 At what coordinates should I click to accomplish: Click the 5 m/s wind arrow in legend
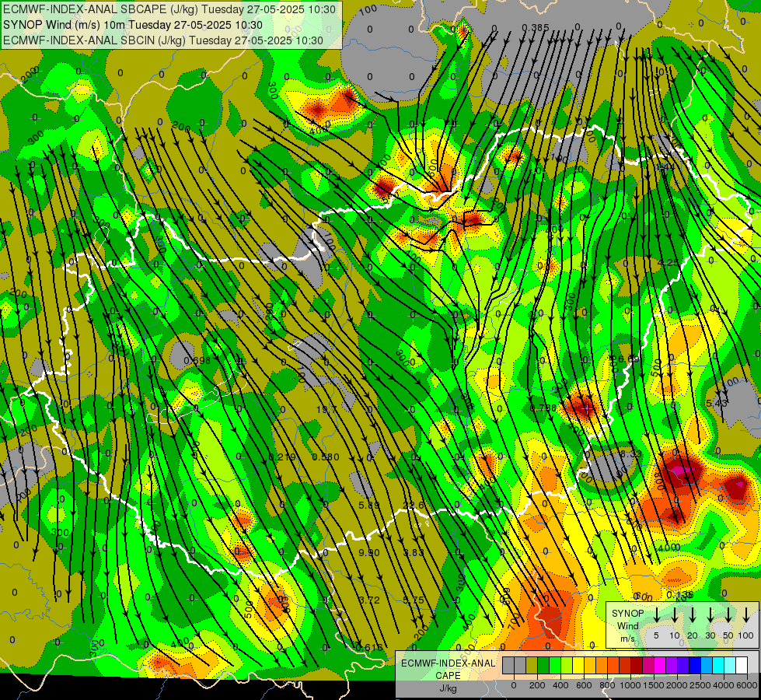point(657,615)
